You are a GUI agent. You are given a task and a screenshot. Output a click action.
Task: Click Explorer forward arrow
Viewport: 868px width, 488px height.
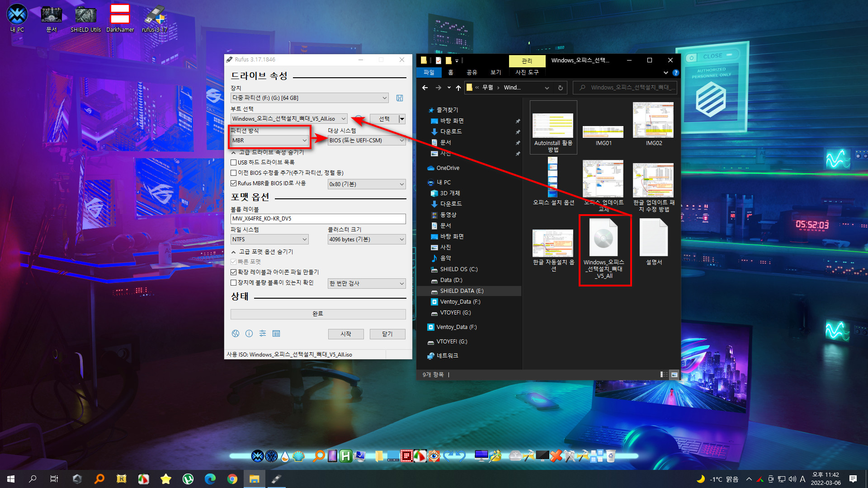click(x=438, y=88)
